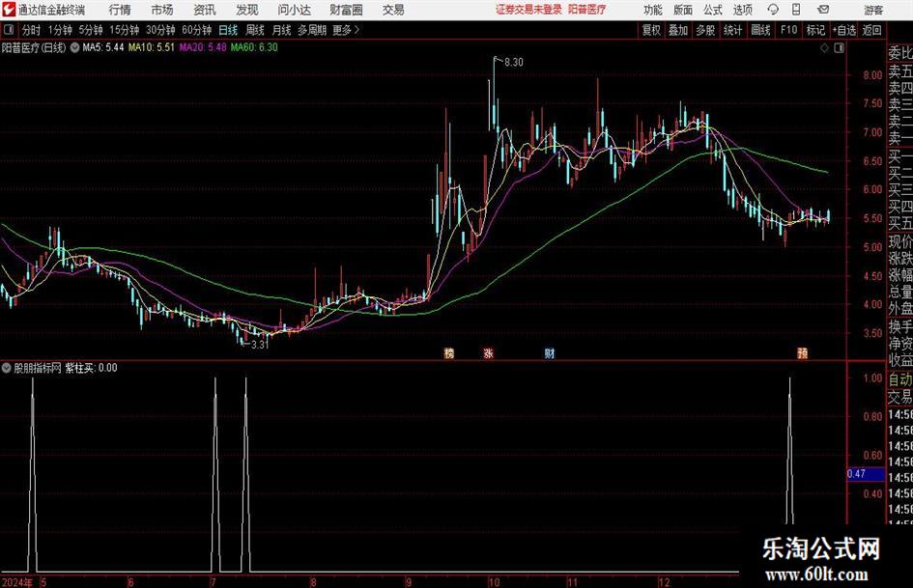This screenshot has width=913, height=588.
Task: Toggle the left panel icon beside 分时
Action: (x=8, y=30)
